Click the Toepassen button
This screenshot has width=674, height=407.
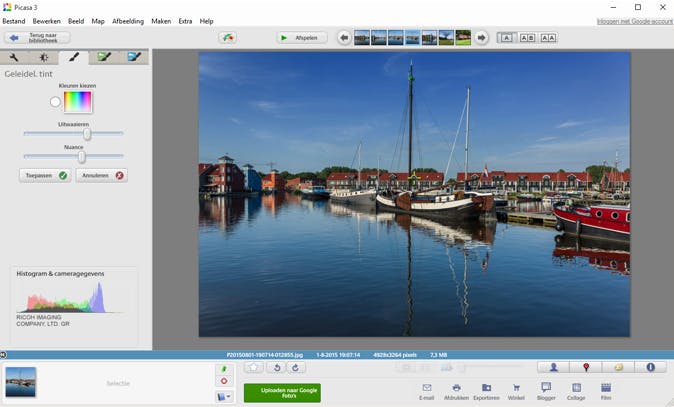(44, 175)
